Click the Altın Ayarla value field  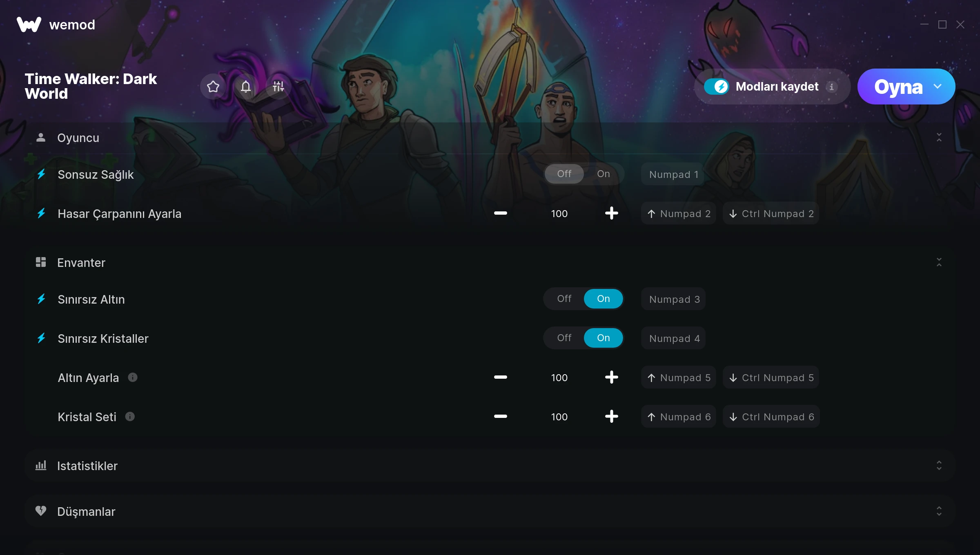coord(559,377)
